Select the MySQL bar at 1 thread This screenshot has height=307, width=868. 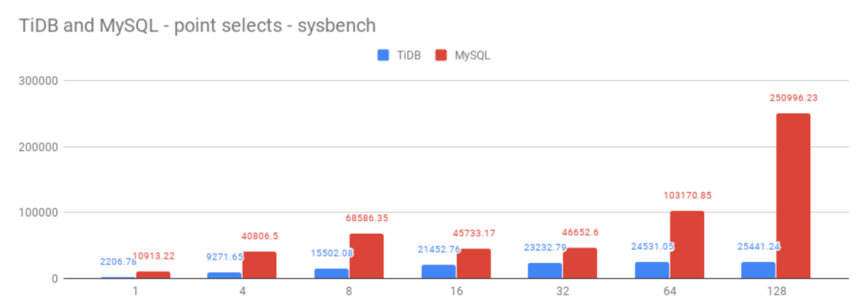[153, 274]
